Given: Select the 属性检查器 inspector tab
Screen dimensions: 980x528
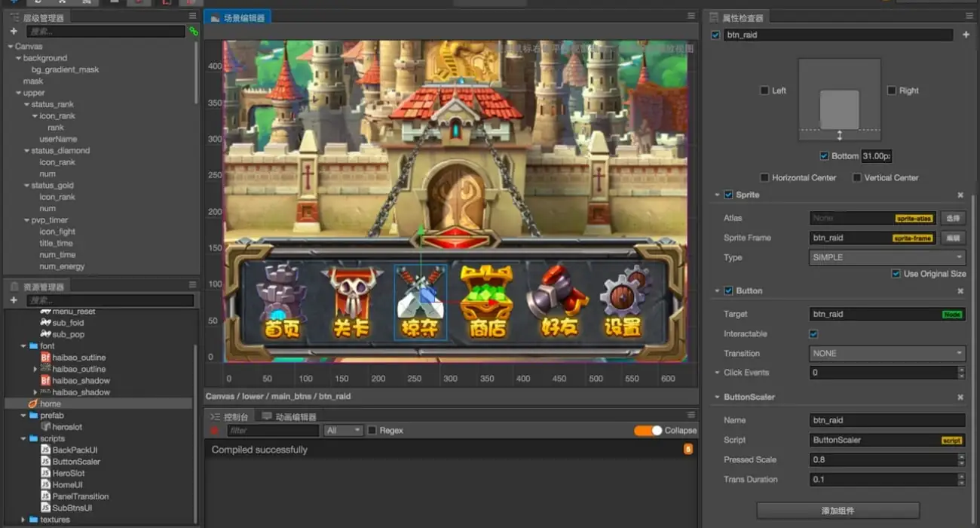Looking at the screenshot, I should tap(737, 17).
